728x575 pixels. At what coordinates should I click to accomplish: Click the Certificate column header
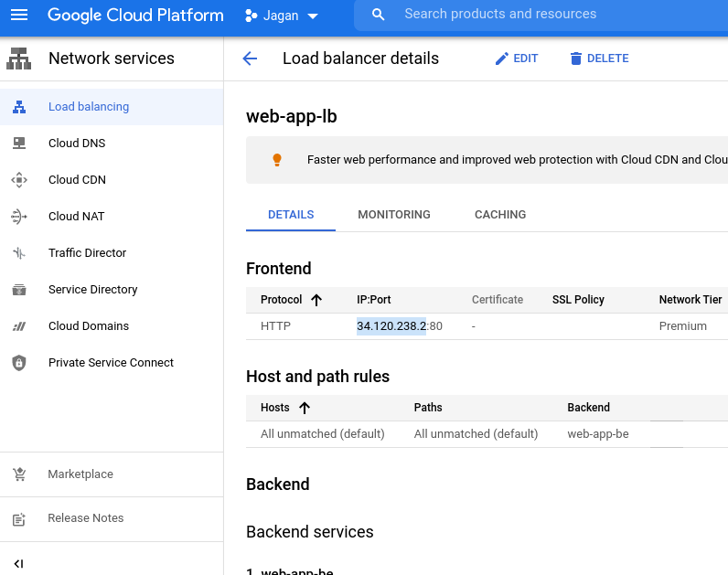click(498, 300)
